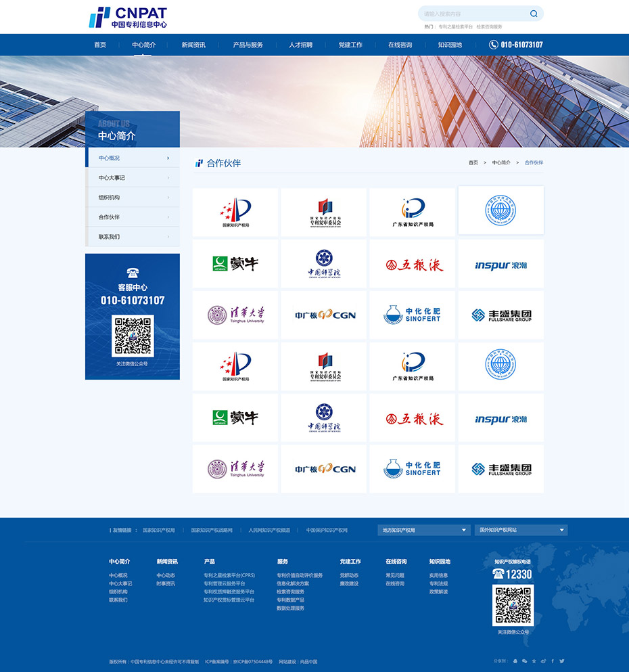629x672 pixels.
Task: Click the search magnifier icon
Action: coord(534,14)
